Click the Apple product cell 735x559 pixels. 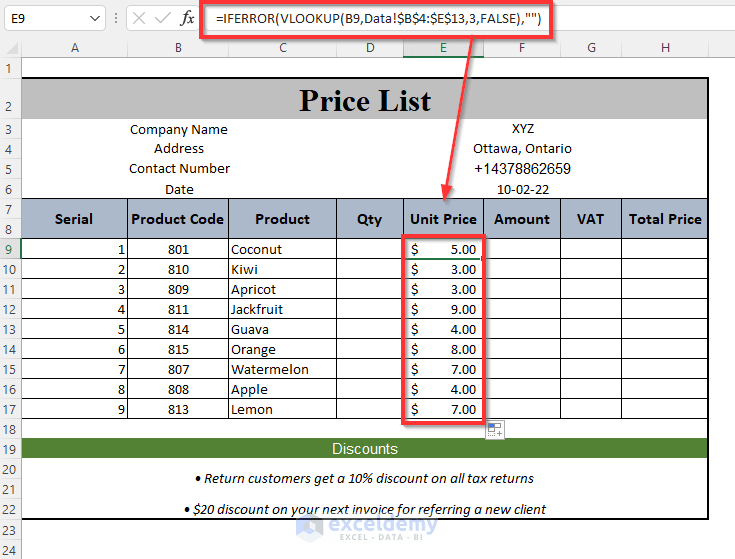282,389
